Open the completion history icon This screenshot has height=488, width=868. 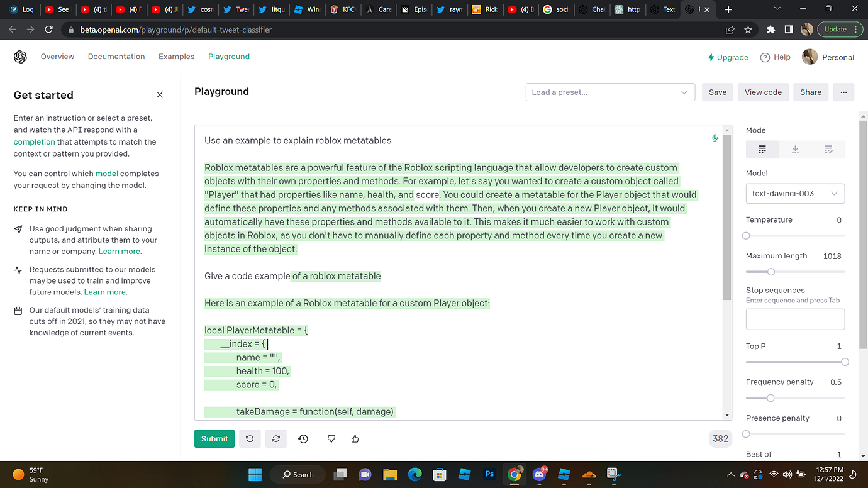point(303,438)
